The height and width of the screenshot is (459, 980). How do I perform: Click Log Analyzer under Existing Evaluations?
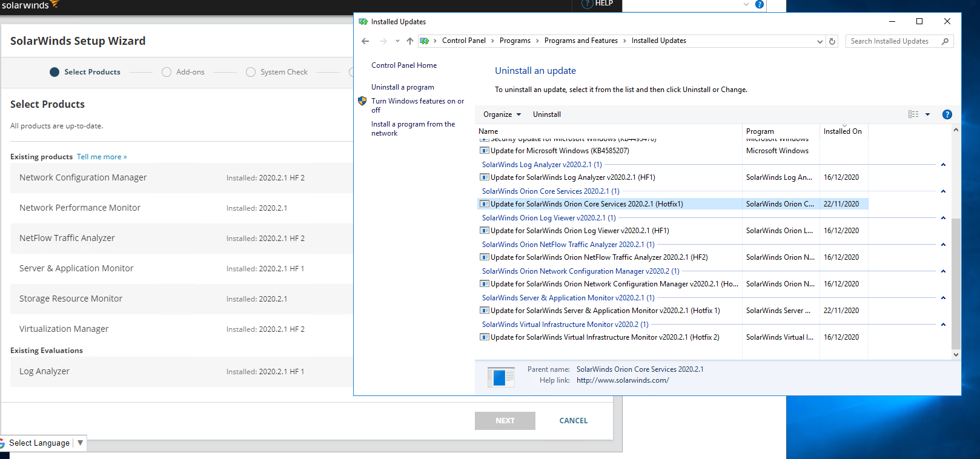pyautogui.click(x=44, y=371)
